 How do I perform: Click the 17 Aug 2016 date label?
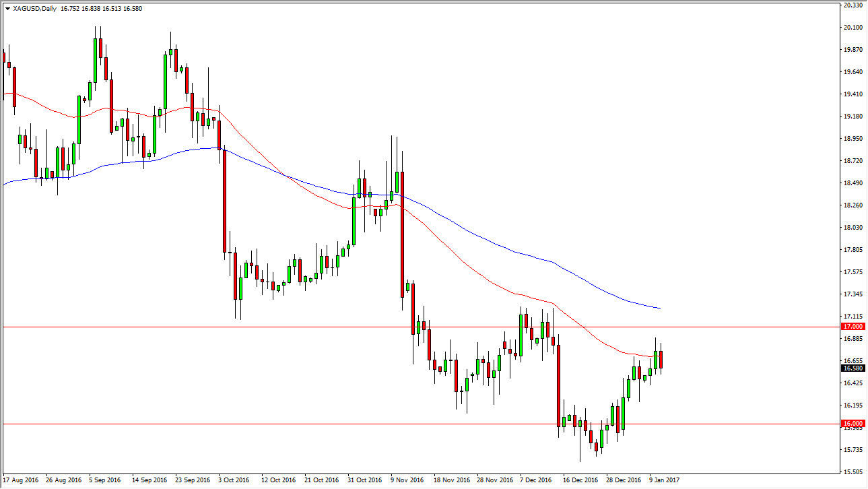(20, 480)
